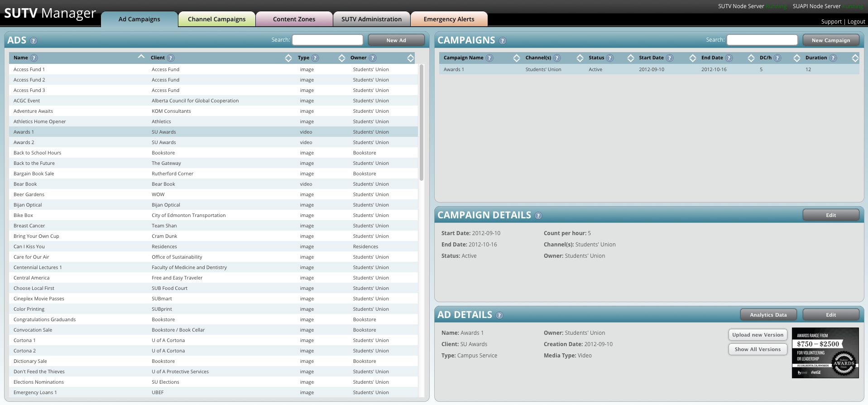Open help icon next to CAMPAIGNS title
The height and width of the screenshot is (405, 868).
[503, 41]
